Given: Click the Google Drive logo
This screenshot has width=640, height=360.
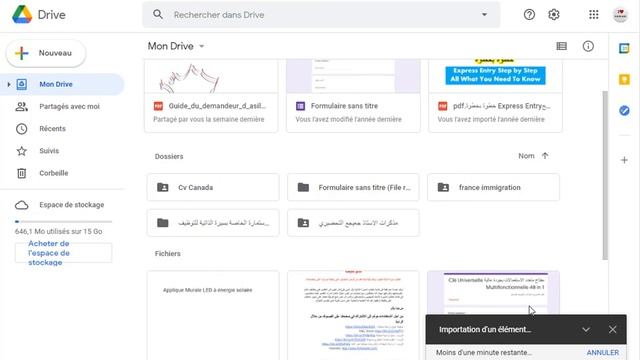Looking at the screenshot, I should [x=22, y=15].
